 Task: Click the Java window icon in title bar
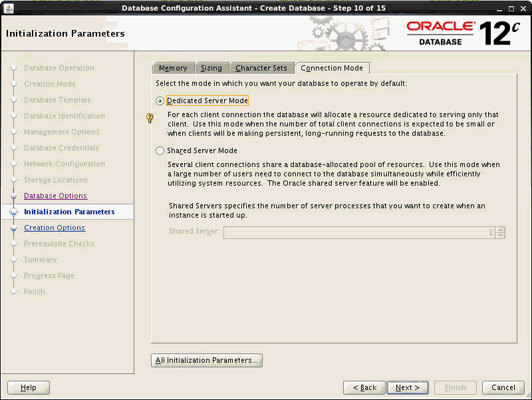(9, 8)
